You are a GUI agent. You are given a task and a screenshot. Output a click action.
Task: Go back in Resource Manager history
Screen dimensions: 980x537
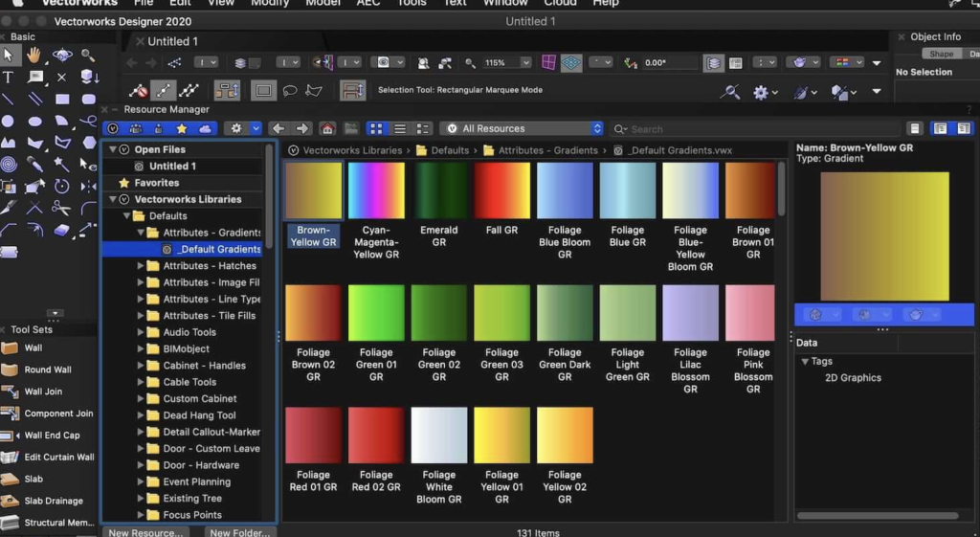(278, 128)
